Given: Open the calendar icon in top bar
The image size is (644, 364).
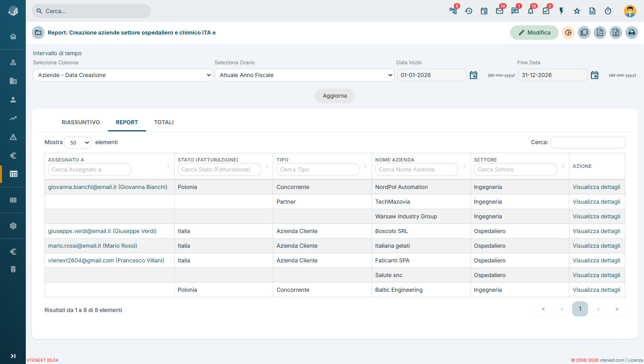Looking at the screenshot, I should (x=484, y=11).
